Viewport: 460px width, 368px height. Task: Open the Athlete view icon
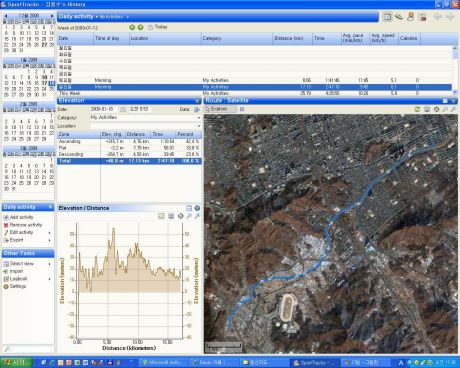[x=411, y=17]
